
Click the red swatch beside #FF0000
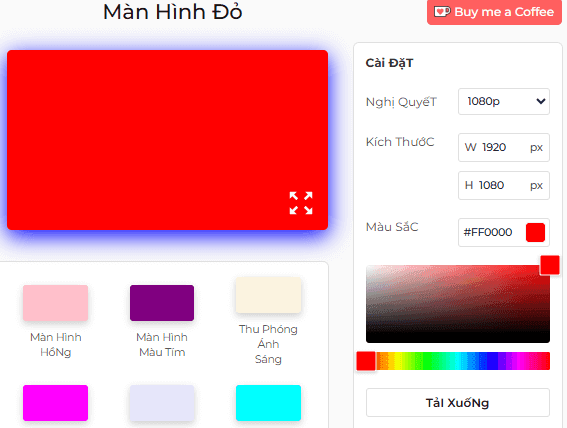[x=535, y=232]
